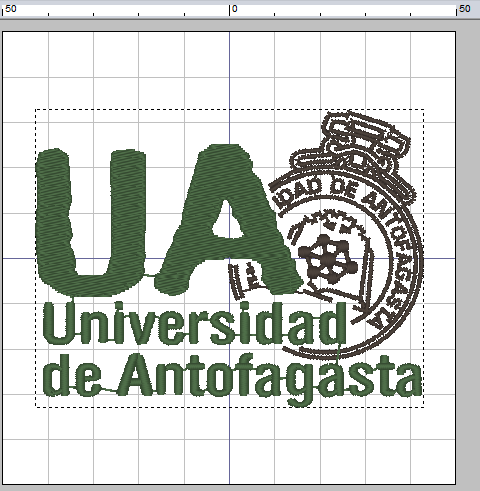
Task: Click the large green letter U
Action: click(91, 223)
